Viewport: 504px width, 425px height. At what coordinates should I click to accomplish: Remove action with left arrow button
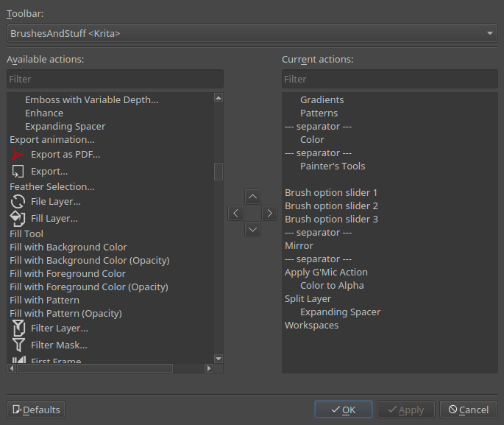[x=236, y=213]
